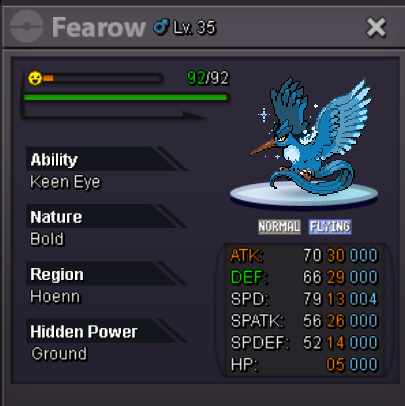
Task: Click the Bold nature value
Action: (47, 239)
